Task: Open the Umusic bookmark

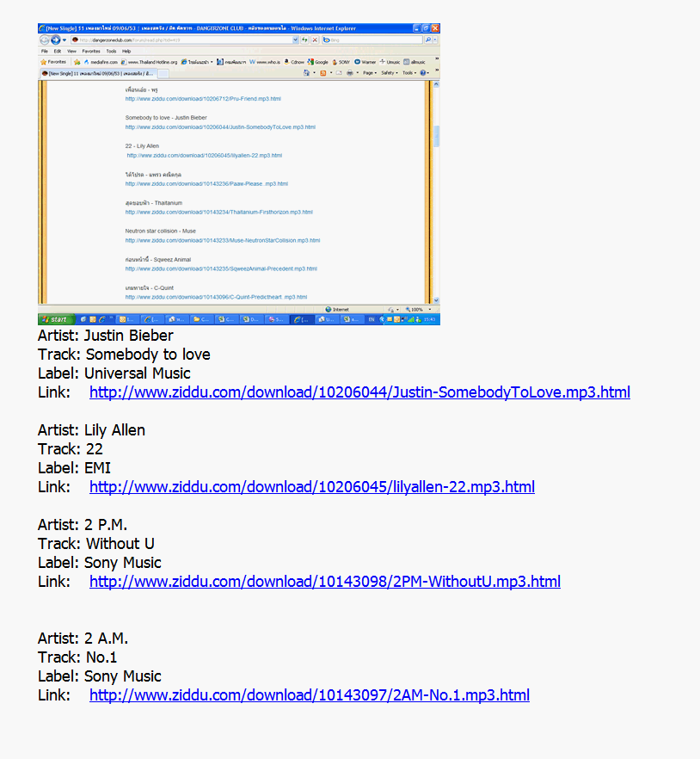Action: pyautogui.click(x=390, y=62)
